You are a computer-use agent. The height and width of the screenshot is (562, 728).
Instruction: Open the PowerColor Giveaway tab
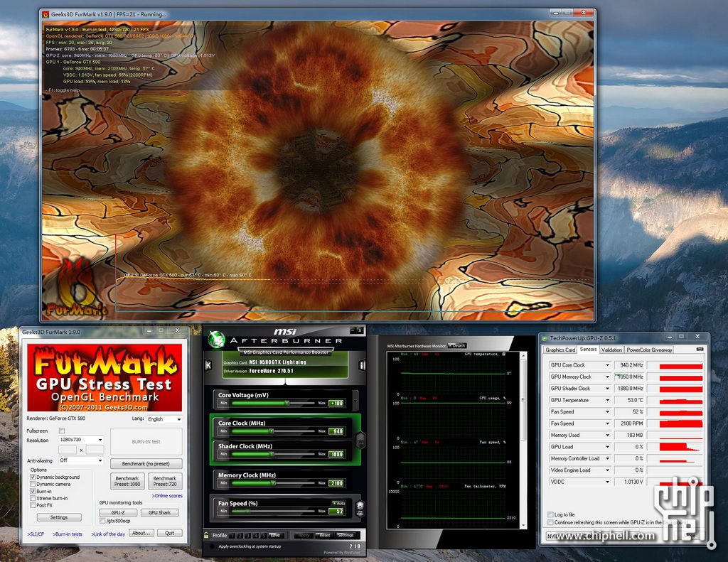649,350
